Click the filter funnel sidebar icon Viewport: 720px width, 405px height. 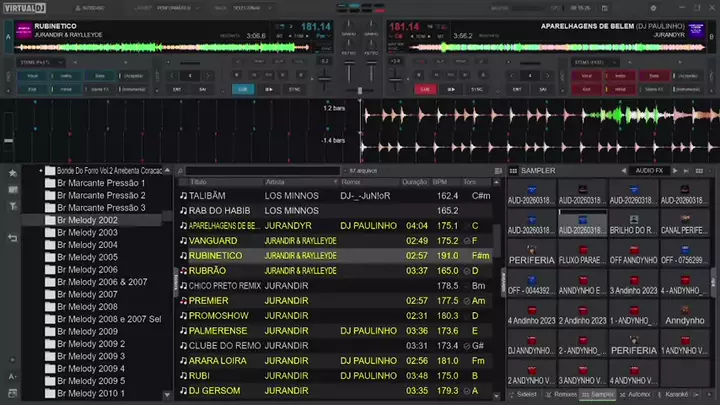pyautogui.click(x=13, y=206)
